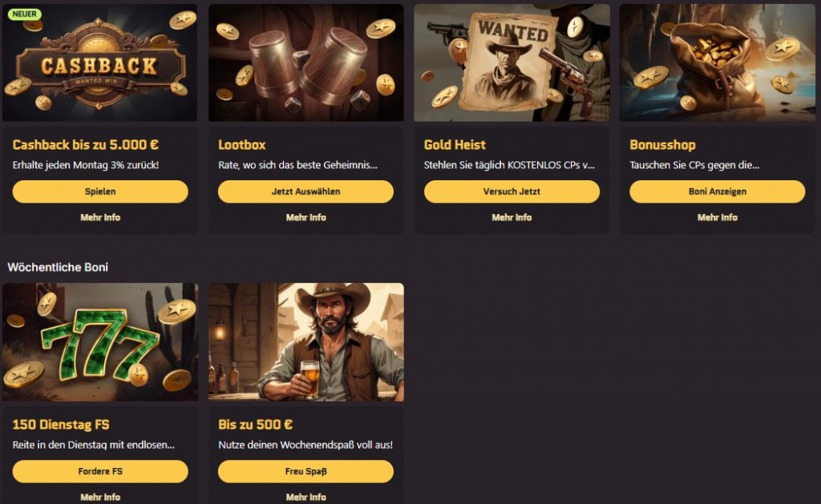This screenshot has width=821, height=504.
Task: Select the cowboy with beer image
Action: (x=305, y=342)
